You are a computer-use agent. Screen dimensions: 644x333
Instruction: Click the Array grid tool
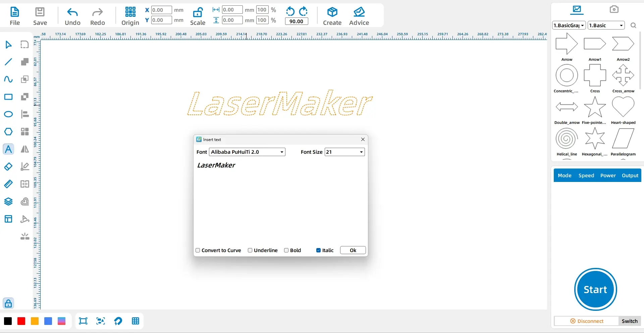[25, 132]
